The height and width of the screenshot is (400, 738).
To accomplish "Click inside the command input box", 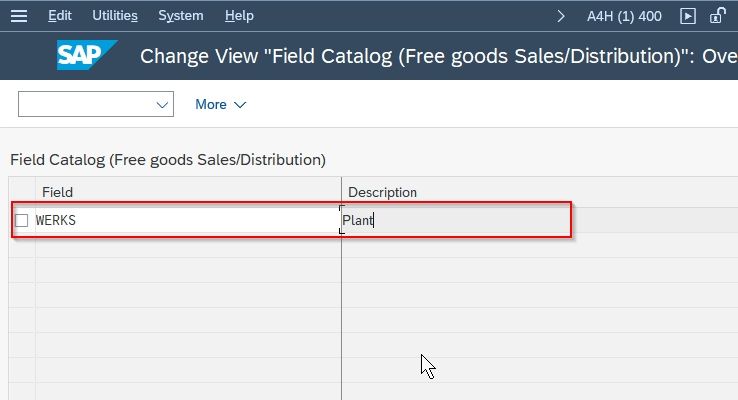I will coord(87,104).
